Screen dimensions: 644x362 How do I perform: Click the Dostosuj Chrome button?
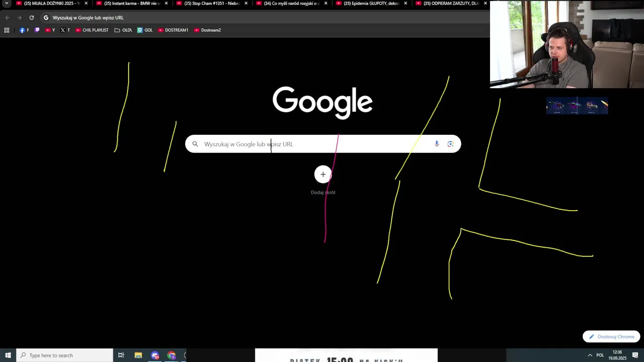[611, 337]
